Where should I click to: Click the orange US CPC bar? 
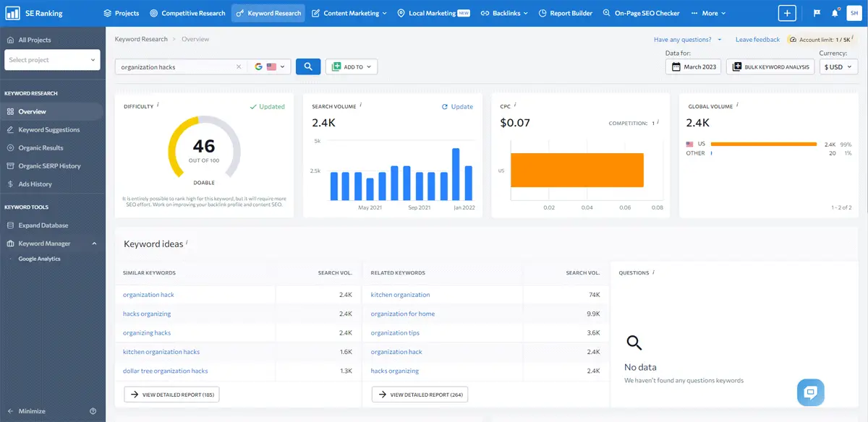click(577, 171)
